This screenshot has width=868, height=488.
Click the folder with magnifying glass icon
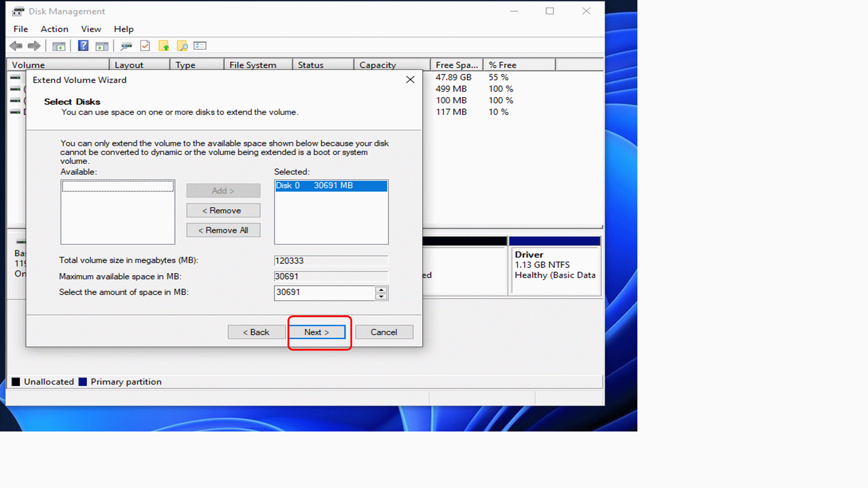click(182, 46)
